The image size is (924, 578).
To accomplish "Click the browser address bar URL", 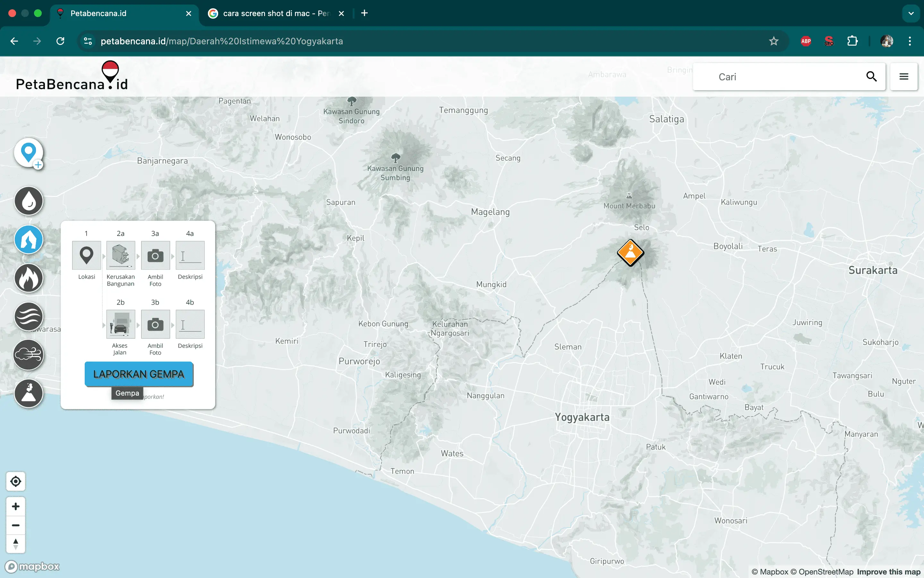I will coord(222,41).
